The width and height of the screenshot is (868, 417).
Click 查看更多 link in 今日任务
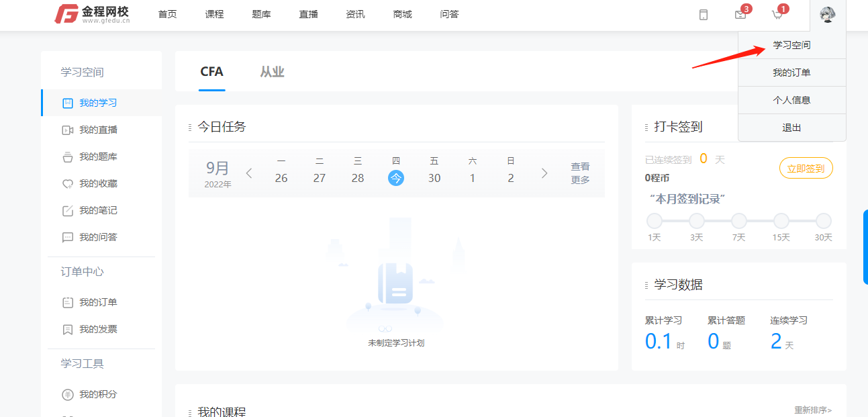tap(580, 173)
